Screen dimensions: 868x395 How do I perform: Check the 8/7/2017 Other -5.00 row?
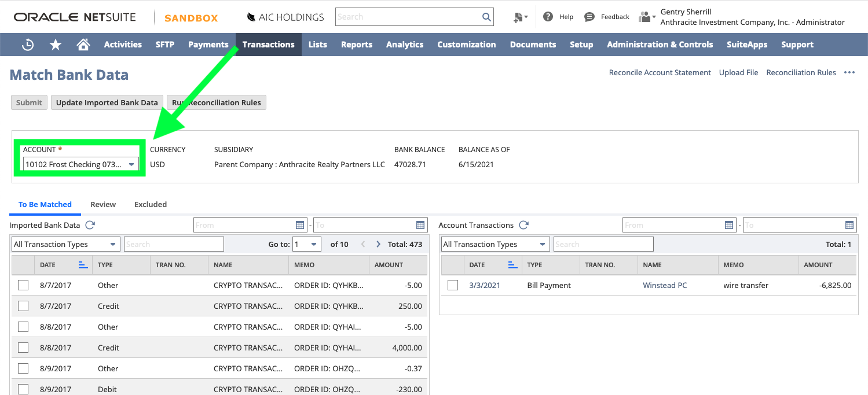[x=23, y=285]
